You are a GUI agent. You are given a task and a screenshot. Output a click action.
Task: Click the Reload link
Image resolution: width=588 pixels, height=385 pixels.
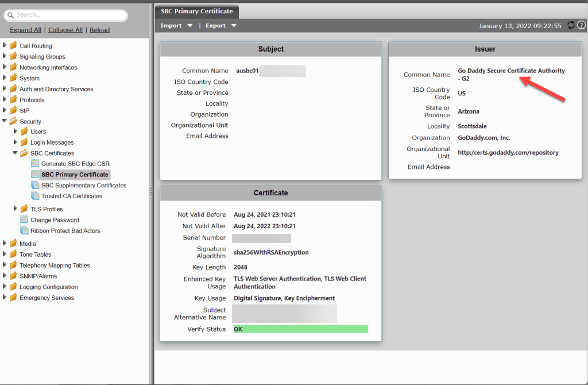[x=99, y=30]
